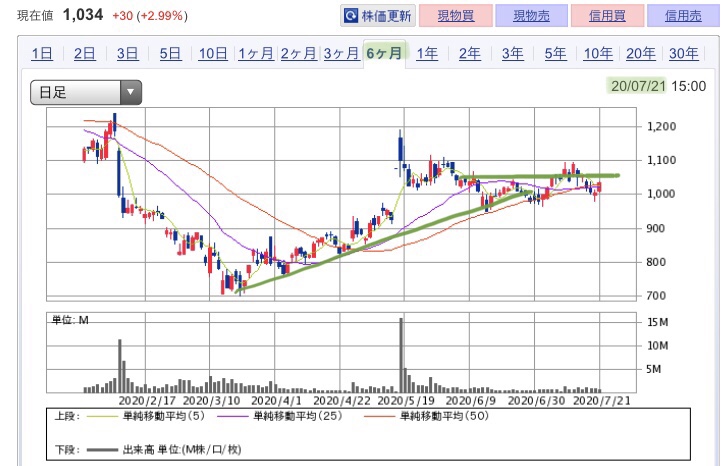The height and width of the screenshot is (466, 722).
Task: Click the tallest volume bar near 2020/5/19
Action: (402, 355)
